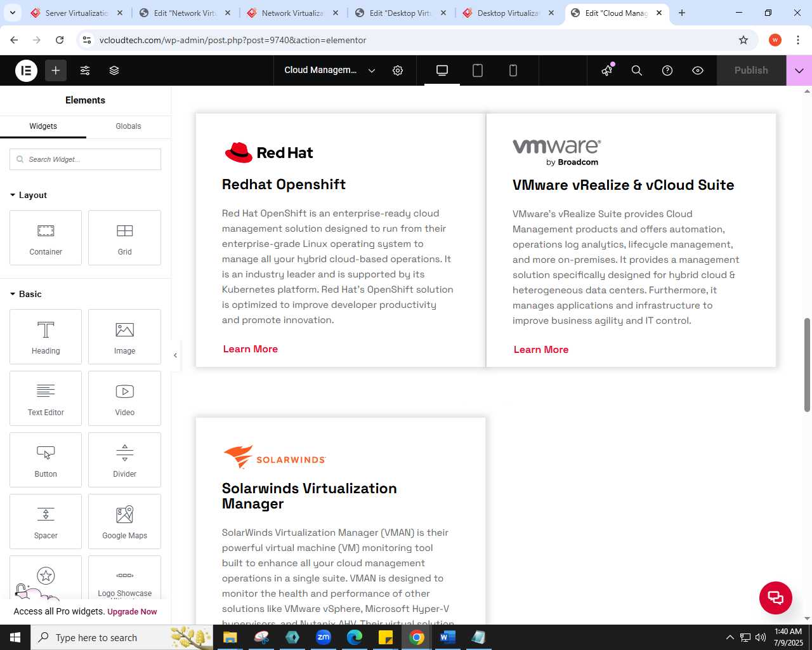This screenshot has height=650, width=812.
Task: Select the Redhat Openshift heading
Action: 284,184
